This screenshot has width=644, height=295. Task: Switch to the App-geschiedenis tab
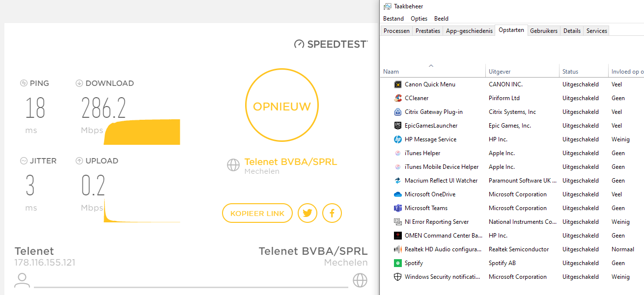tap(469, 31)
